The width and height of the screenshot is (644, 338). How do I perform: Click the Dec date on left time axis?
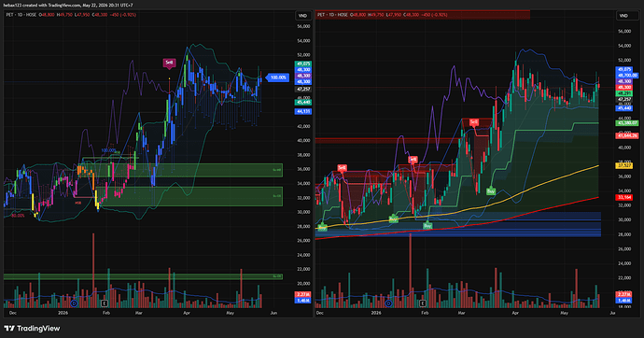coord(13,313)
